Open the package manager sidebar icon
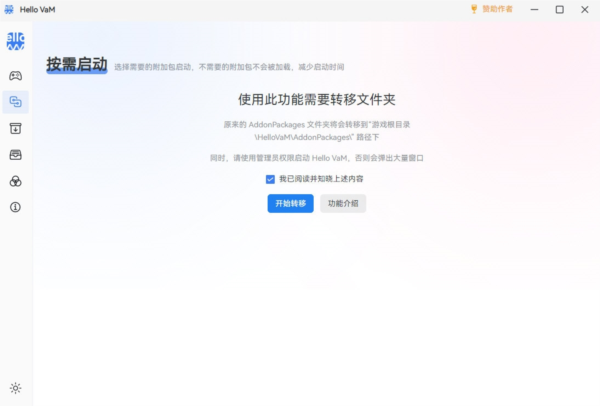Image resolution: width=600 pixels, height=406 pixels. tap(16, 154)
